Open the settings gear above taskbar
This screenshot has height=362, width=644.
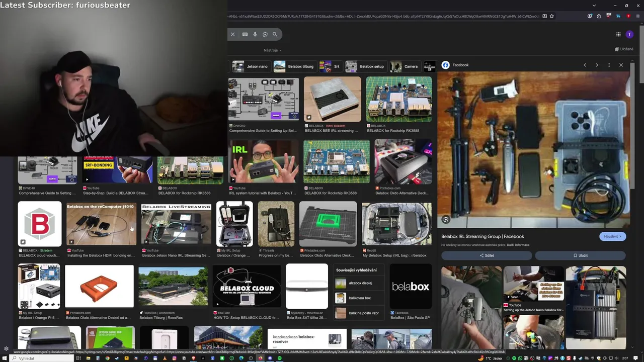(x=6, y=348)
